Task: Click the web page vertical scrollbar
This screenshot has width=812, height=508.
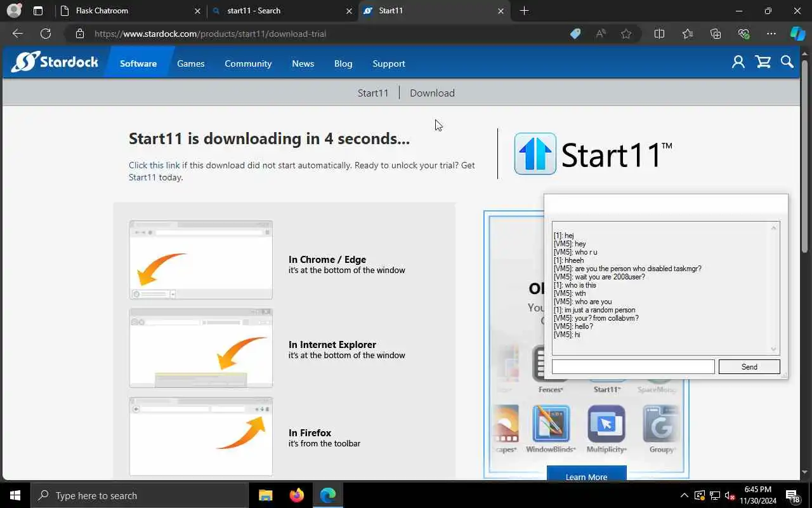Action: 805,156
